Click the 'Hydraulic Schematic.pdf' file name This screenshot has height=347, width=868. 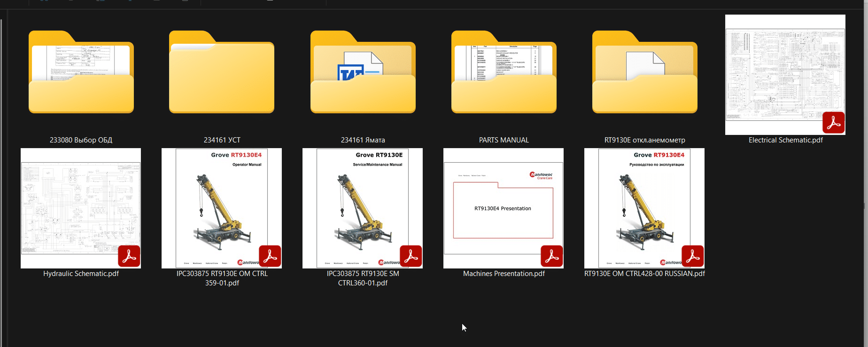tap(81, 274)
